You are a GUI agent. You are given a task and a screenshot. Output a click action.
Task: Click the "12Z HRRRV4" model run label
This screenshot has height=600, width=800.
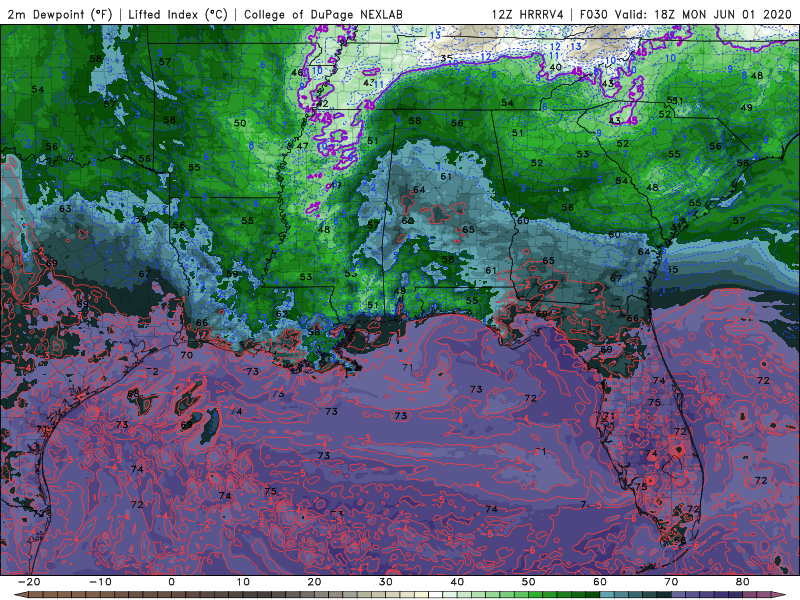[528, 14]
